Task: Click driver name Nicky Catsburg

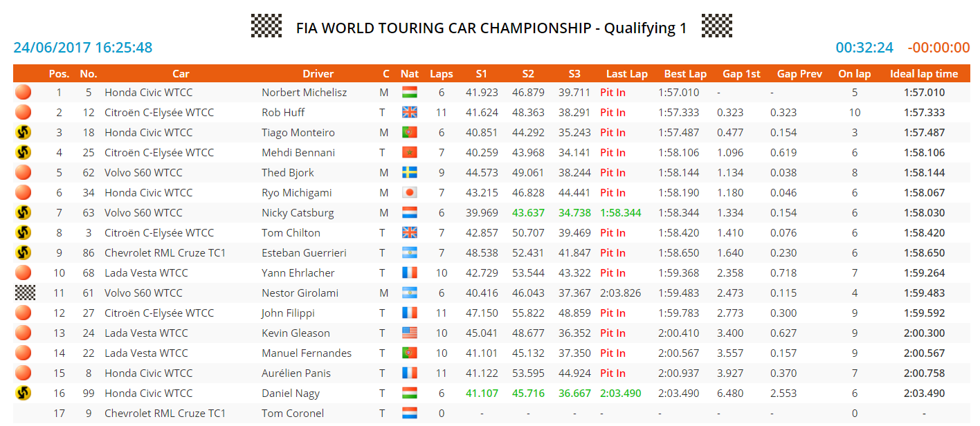Action: (x=298, y=213)
